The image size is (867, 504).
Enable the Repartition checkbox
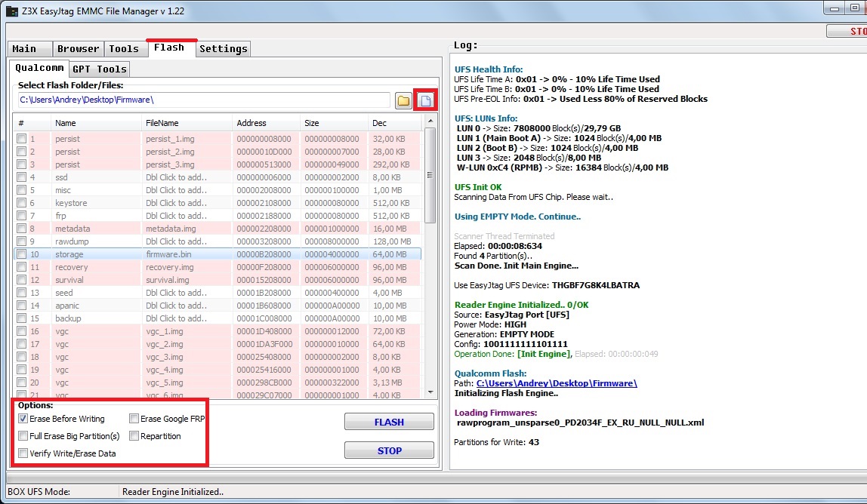134,436
